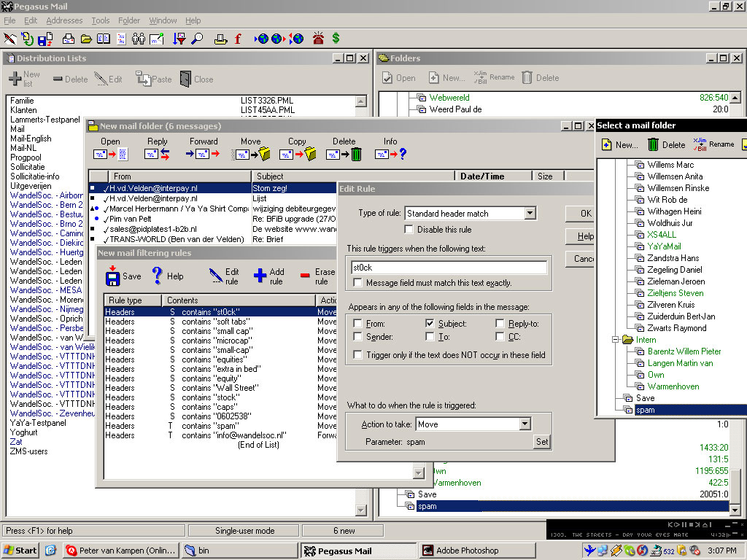Click Delete trash icon in Select a mail folder

tap(653, 145)
